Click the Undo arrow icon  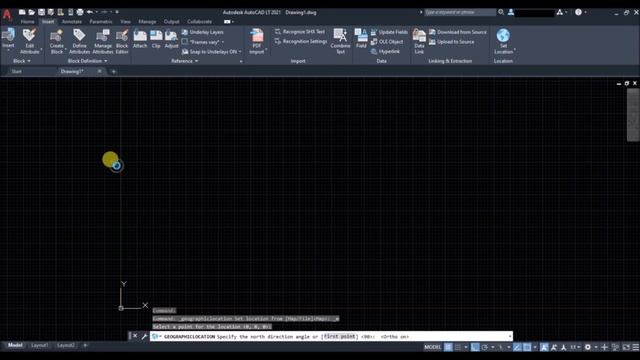pyautogui.click(x=90, y=12)
